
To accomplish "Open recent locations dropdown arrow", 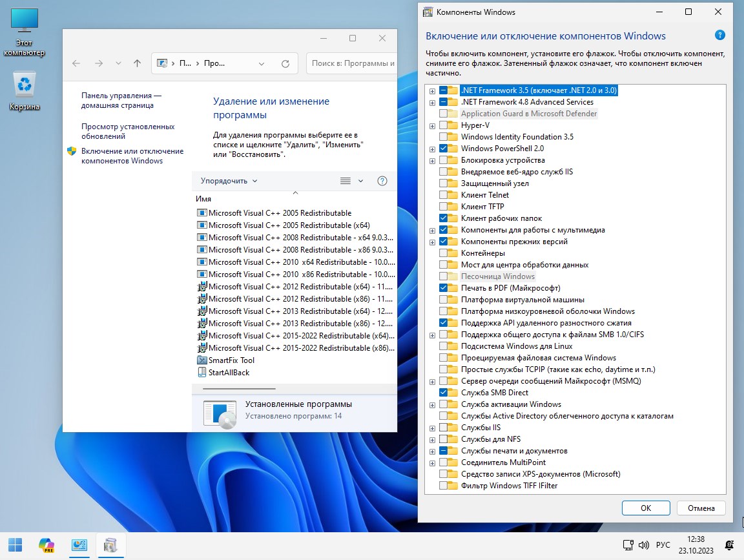I will (x=118, y=63).
